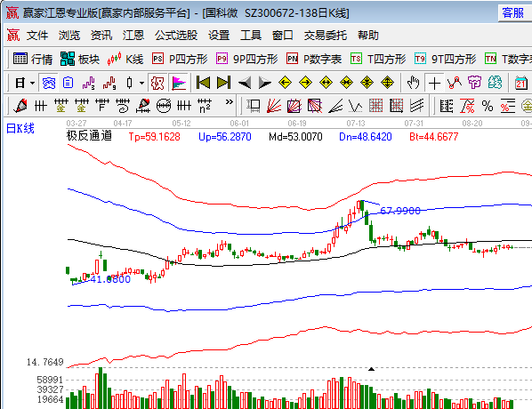Viewport: 532px width, 409px height.
Task: Click the red grid square icon
Action: tap(376, 106)
